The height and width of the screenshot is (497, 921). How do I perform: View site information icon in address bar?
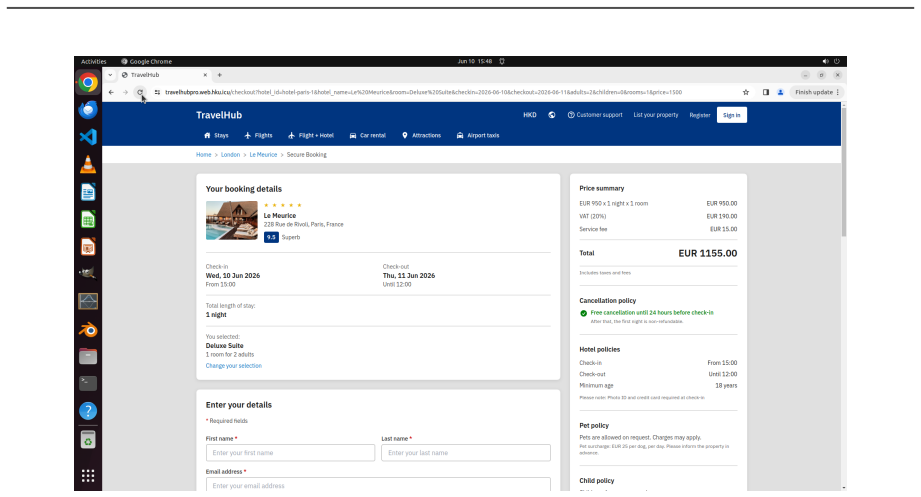click(x=157, y=92)
